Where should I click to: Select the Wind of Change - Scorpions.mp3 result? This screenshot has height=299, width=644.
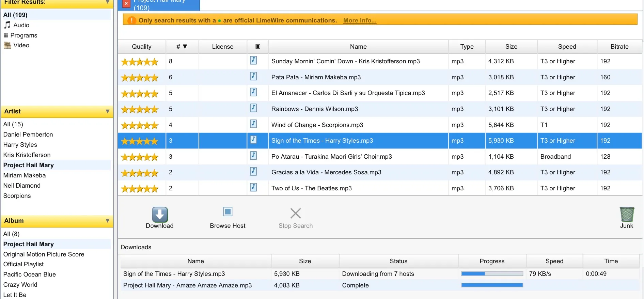pos(380,125)
